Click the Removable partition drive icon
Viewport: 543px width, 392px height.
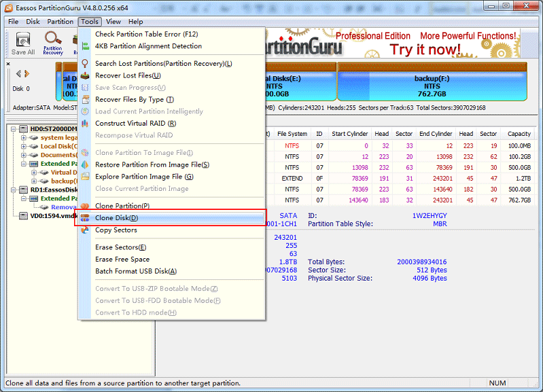coord(44,207)
